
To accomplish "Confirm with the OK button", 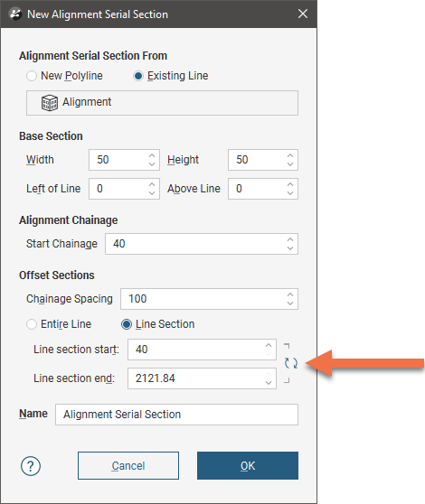I will point(248,466).
